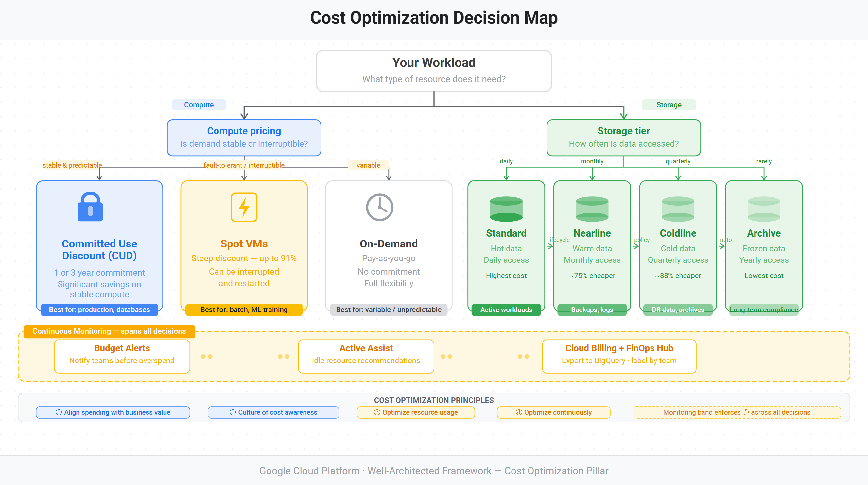Click the Archive tier heading
The image size is (868, 485).
(x=764, y=233)
